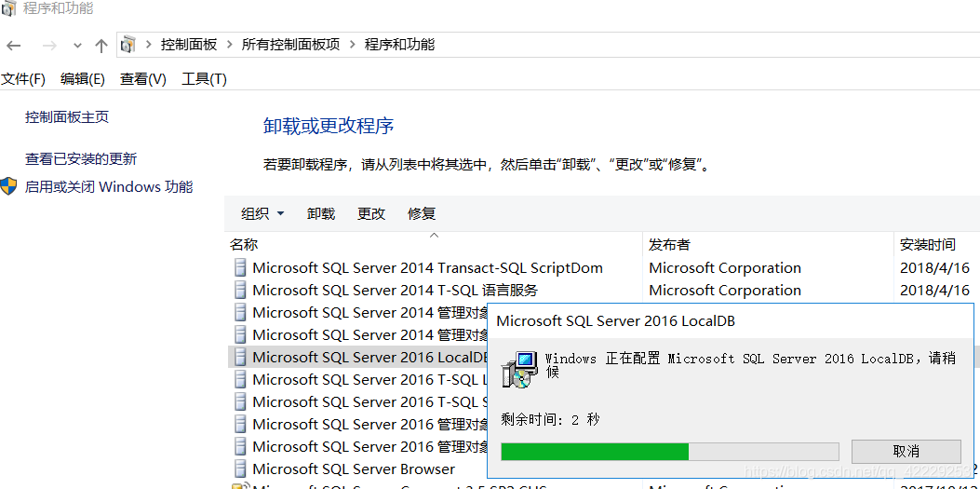The height and width of the screenshot is (489, 980).
Task: Expand the chevron before 控制面板 breadcrumb
Action: point(149,45)
